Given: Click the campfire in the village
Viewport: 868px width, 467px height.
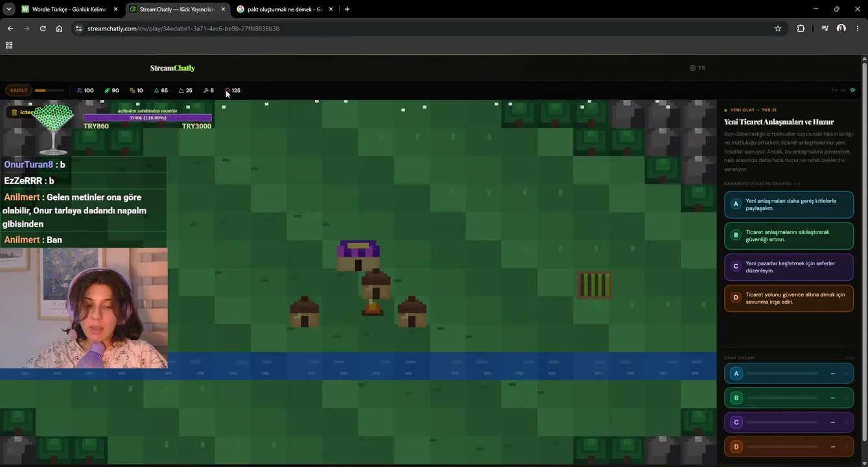Looking at the screenshot, I should 372,308.
